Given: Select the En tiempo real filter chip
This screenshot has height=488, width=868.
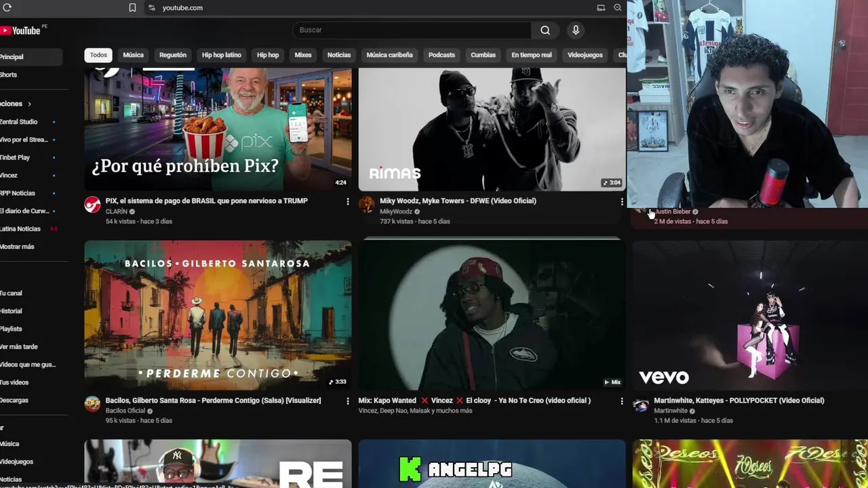Looking at the screenshot, I should pos(532,55).
